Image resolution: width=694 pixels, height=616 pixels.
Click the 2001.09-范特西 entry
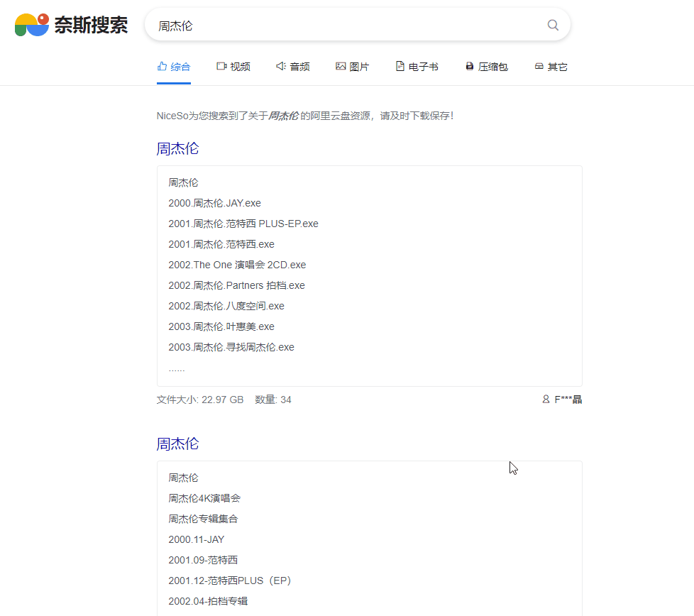203,560
